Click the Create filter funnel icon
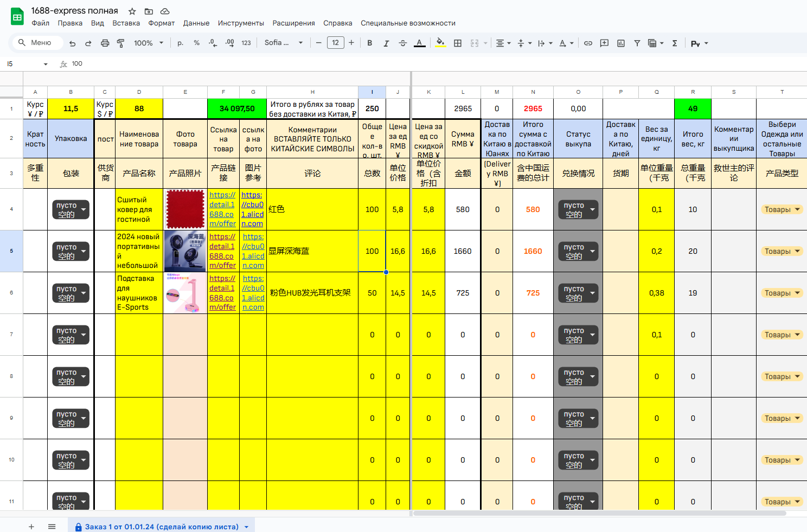 coord(637,43)
